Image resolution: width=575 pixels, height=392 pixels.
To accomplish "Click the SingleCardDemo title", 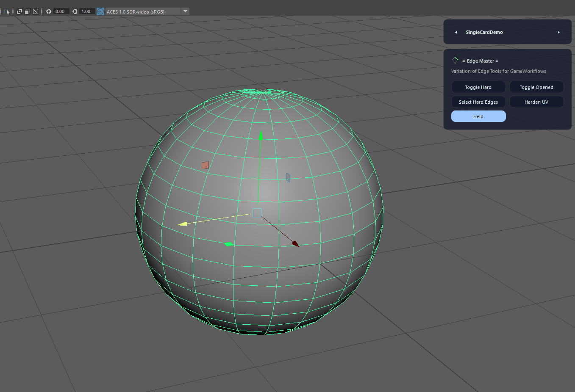I will (484, 32).
